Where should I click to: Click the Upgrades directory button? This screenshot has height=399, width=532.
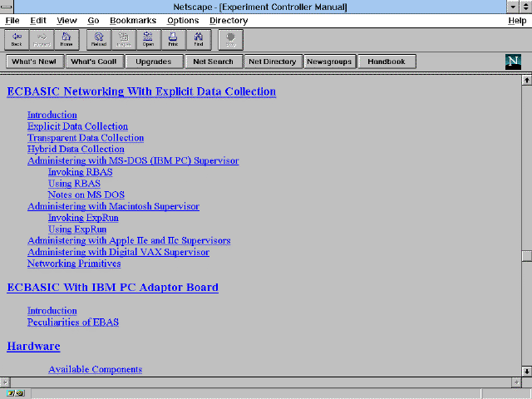154,62
